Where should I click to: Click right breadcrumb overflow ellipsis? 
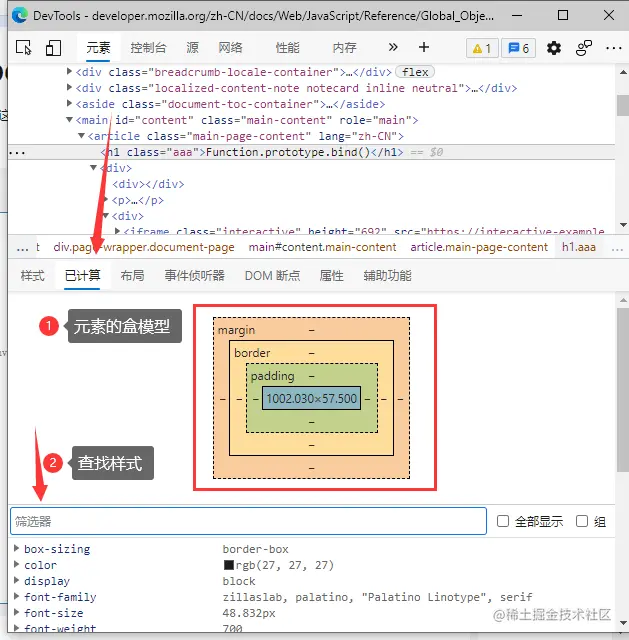click(617, 247)
